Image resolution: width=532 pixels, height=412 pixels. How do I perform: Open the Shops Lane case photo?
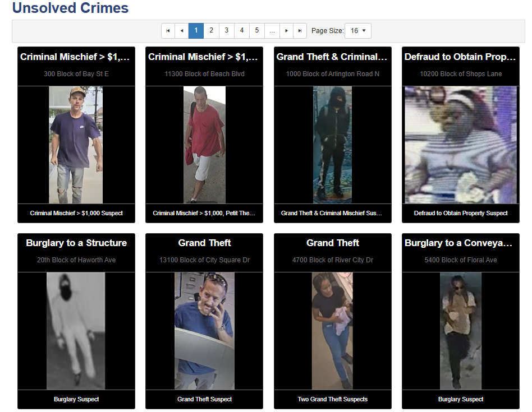pos(461,145)
